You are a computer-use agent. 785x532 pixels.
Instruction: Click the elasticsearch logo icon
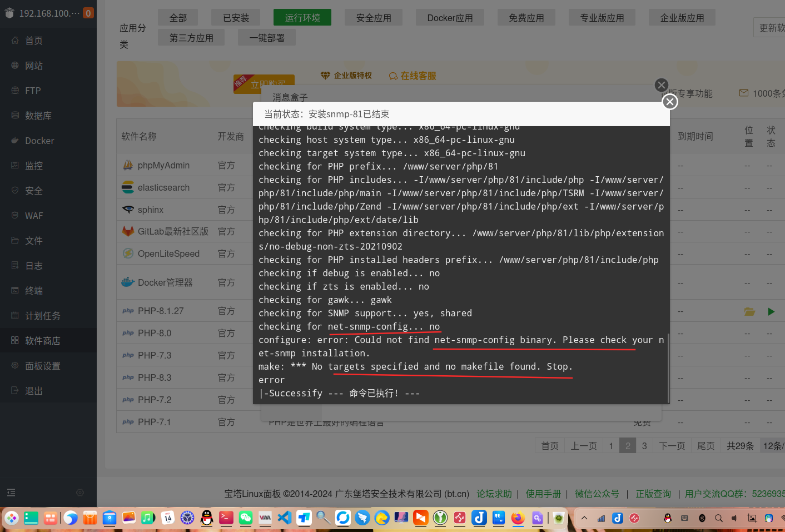128,187
